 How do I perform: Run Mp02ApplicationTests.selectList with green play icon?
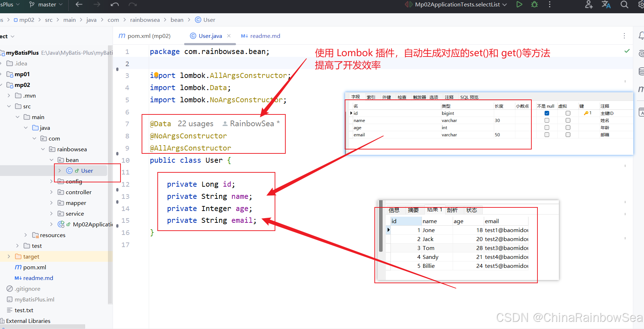(x=519, y=4)
